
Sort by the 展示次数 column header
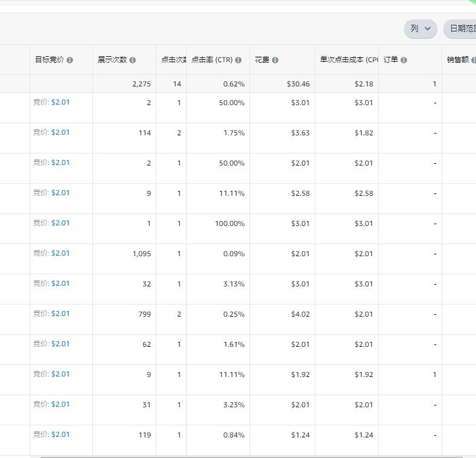coord(112,60)
